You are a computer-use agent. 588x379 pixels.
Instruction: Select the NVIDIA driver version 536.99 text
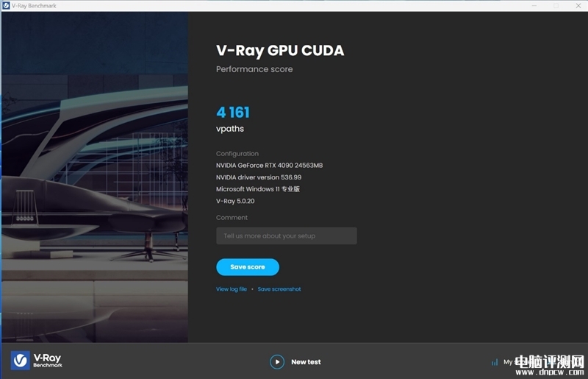click(x=259, y=177)
